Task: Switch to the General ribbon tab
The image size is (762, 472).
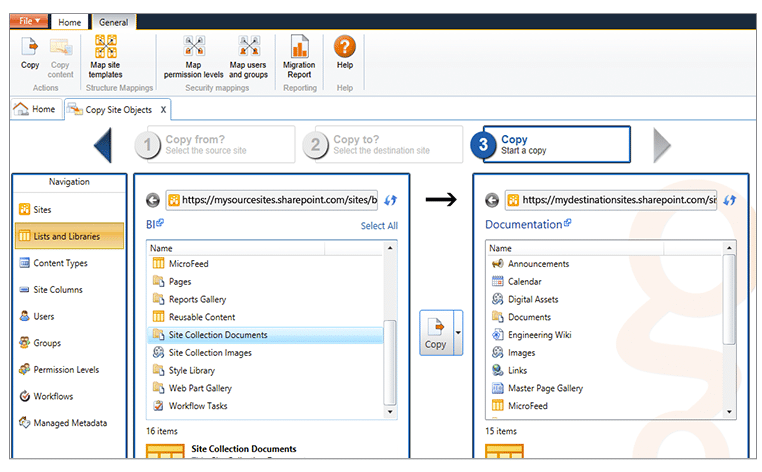Action: click(x=114, y=22)
